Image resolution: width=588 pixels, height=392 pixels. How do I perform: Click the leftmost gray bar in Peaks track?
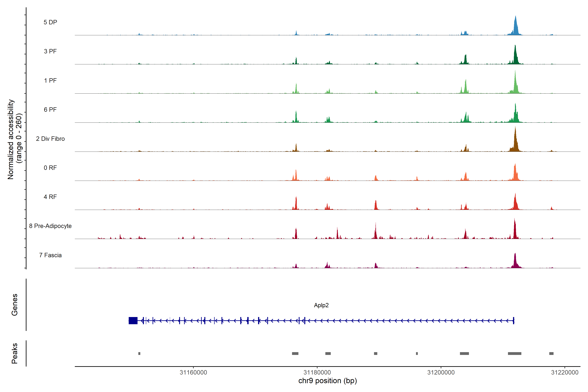point(139,353)
